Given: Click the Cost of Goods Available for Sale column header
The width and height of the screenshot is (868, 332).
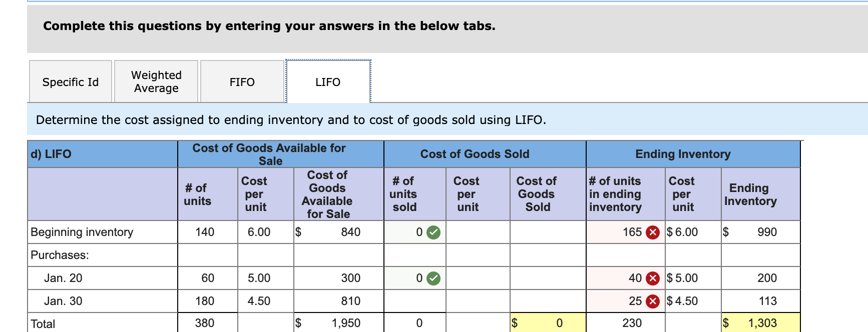Looking at the screenshot, I should (269, 153).
